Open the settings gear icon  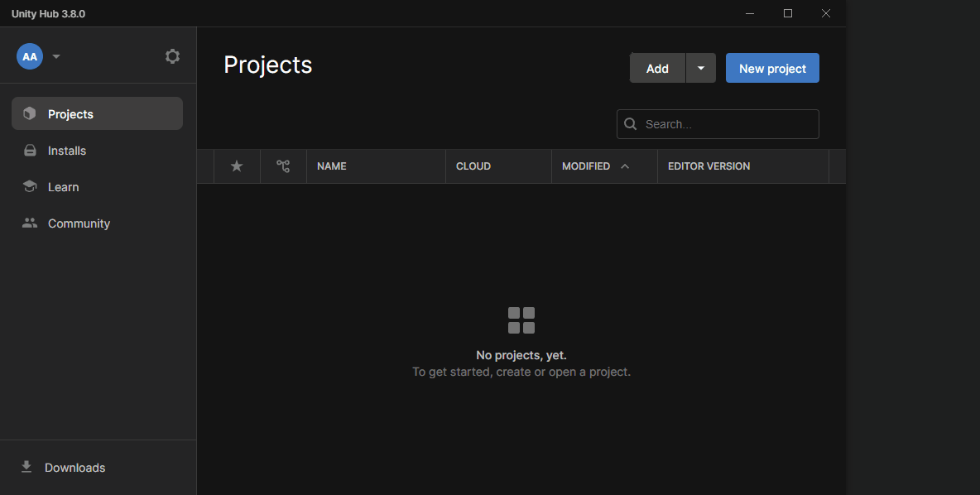click(172, 56)
